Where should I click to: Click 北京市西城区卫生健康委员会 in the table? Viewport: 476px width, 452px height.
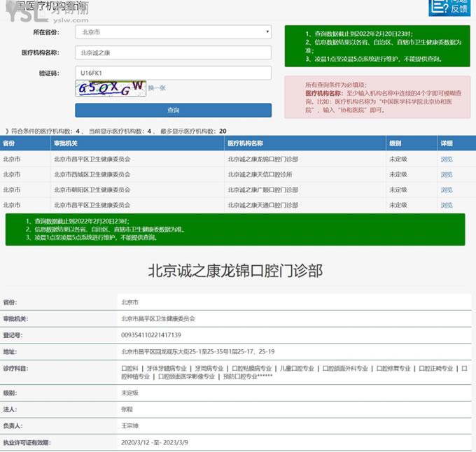(x=92, y=174)
